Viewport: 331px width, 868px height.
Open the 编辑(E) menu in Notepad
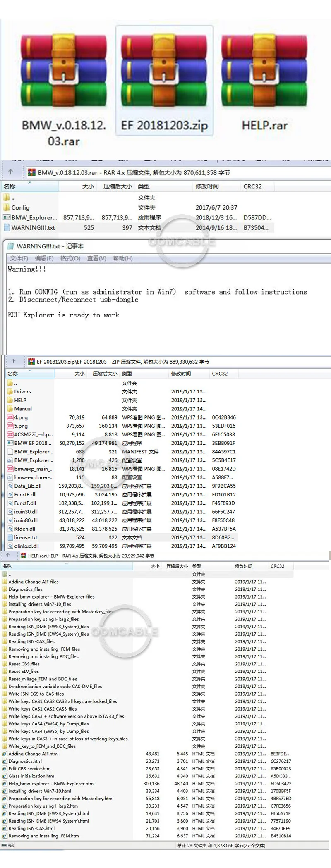pyautogui.click(x=44, y=258)
